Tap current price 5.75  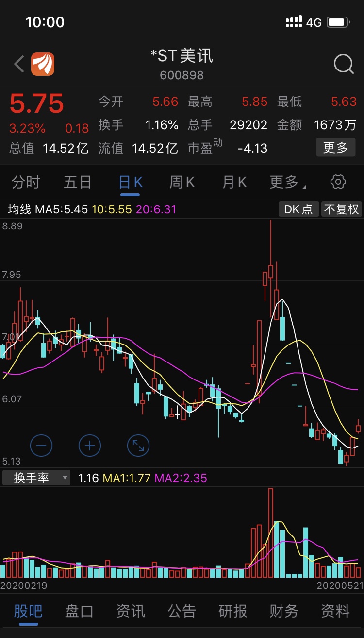click(37, 103)
